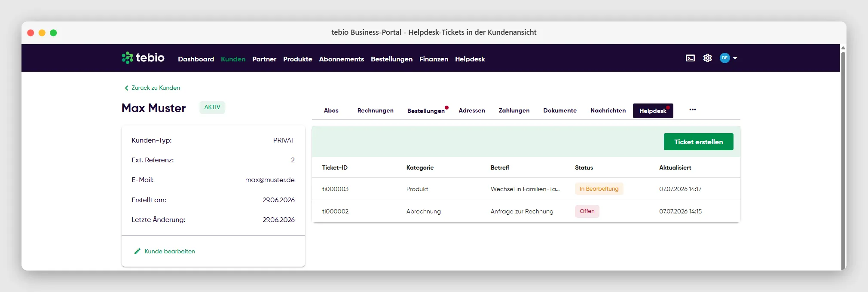Switch to customer Bestellungen tab
Viewport: 868px width, 292px height.
pos(426,111)
